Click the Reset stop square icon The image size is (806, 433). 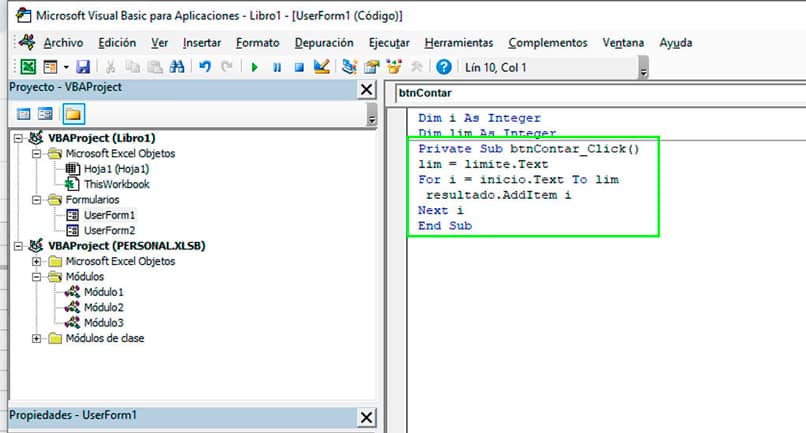(299, 67)
